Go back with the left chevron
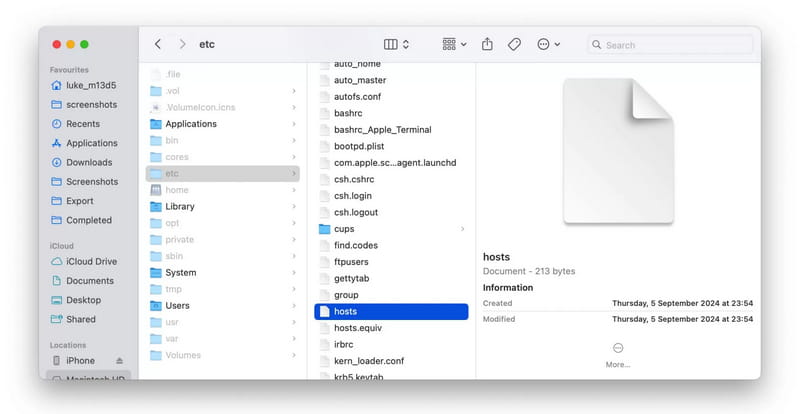This screenshot has width=800, height=414. click(x=158, y=44)
